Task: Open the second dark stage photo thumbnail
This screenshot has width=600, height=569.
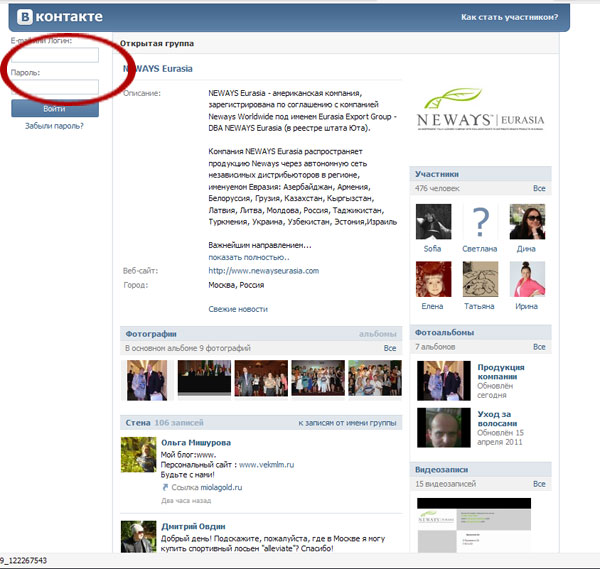Action: pyautogui.click(x=204, y=378)
